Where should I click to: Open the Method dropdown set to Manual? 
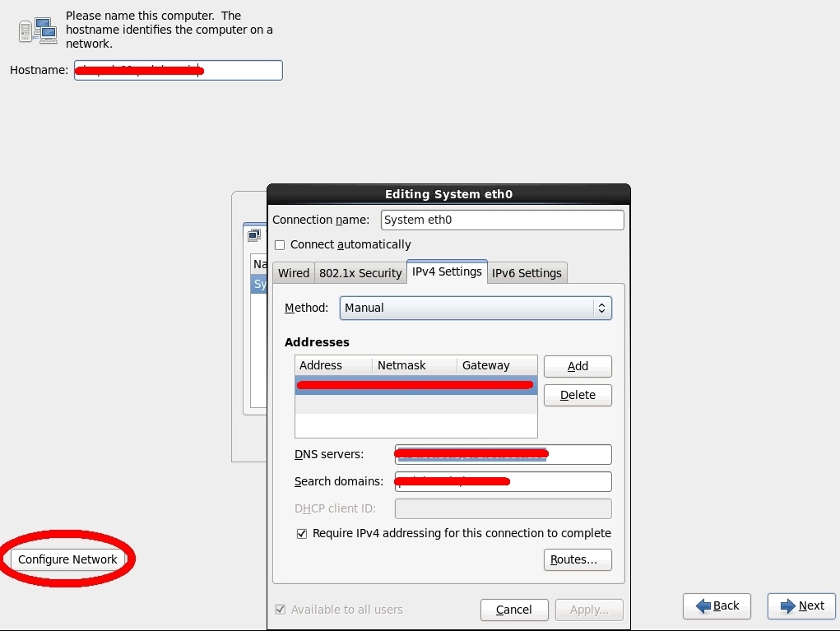pos(475,308)
